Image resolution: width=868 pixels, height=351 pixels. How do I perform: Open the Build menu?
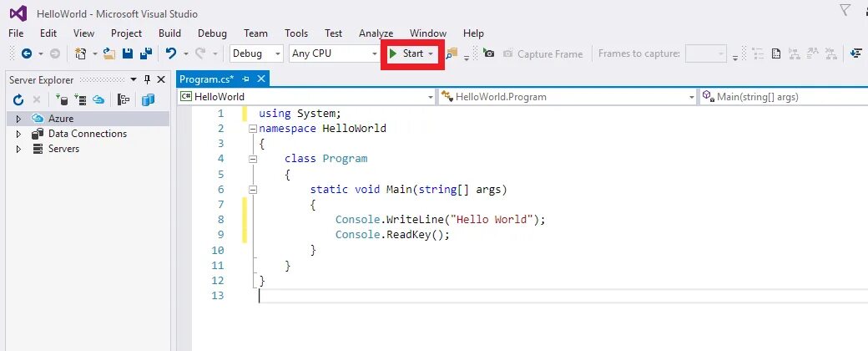[x=169, y=33]
